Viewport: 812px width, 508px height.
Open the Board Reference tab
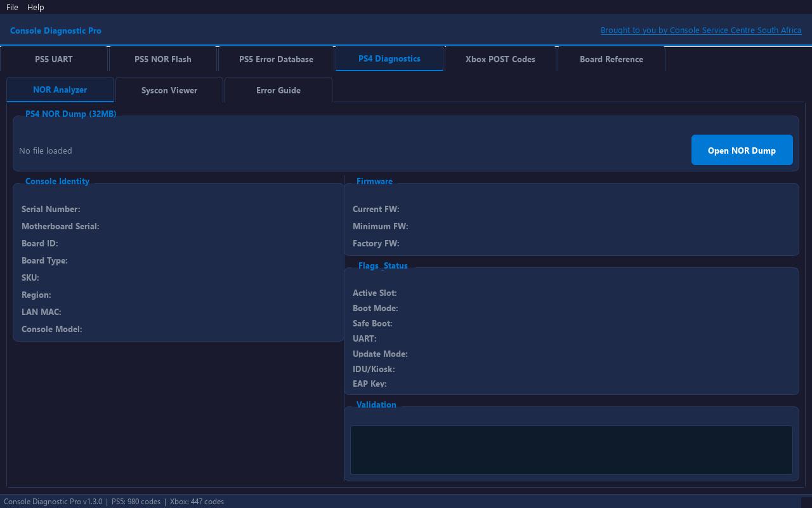pyautogui.click(x=612, y=59)
